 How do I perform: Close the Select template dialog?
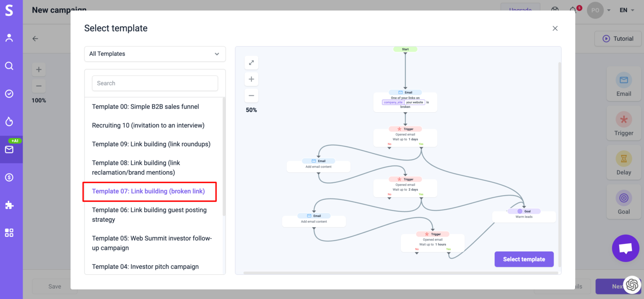[x=555, y=28]
